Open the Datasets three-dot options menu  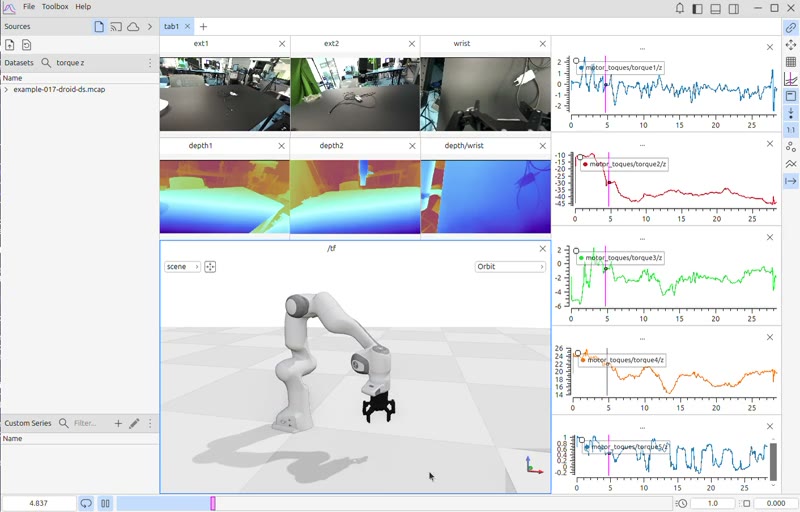[x=150, y=63]
